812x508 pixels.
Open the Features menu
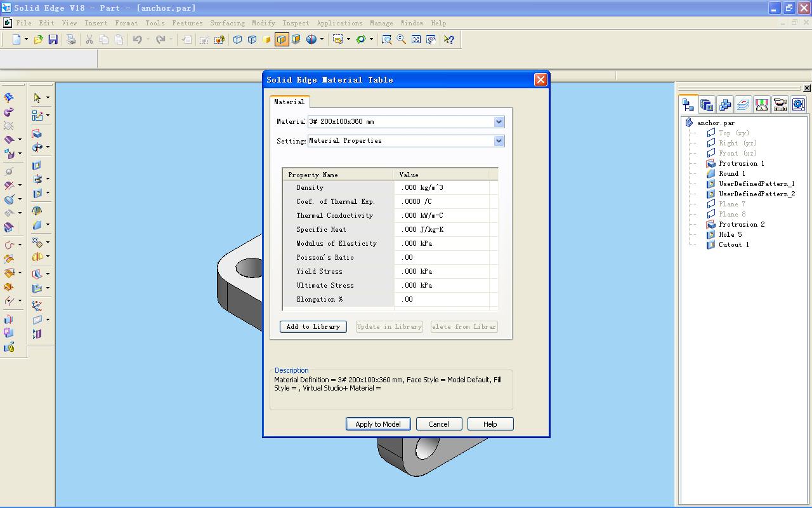point(188,23)
